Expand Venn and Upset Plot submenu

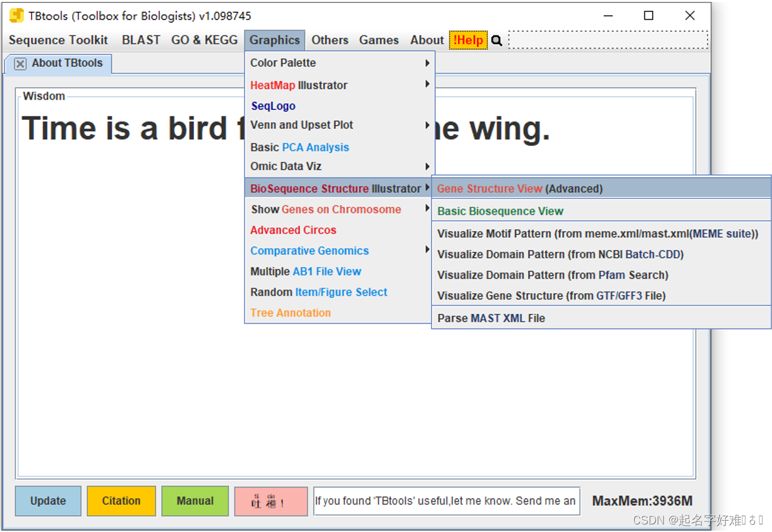pos(340,125)
